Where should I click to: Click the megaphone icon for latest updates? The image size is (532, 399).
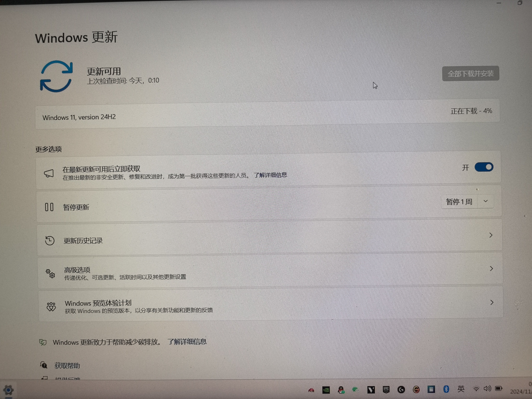[x=49, y=173]
